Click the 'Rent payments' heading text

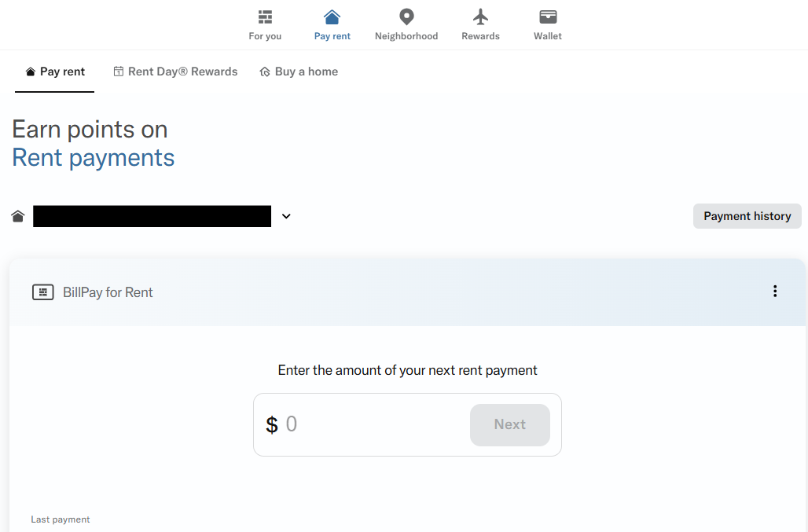94,158
